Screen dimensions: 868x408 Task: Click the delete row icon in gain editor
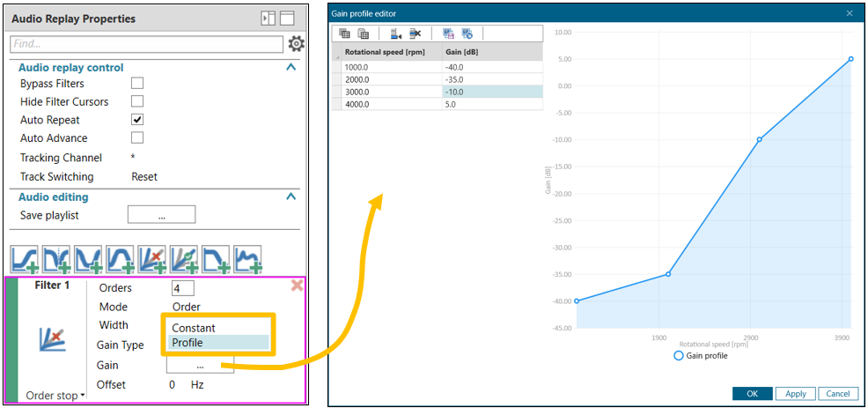416,33
